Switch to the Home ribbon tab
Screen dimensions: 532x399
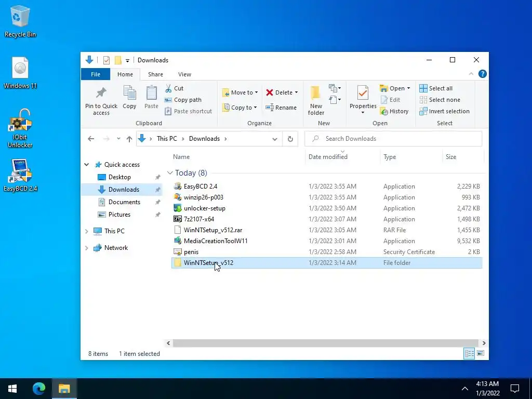[x=125, y=74]
